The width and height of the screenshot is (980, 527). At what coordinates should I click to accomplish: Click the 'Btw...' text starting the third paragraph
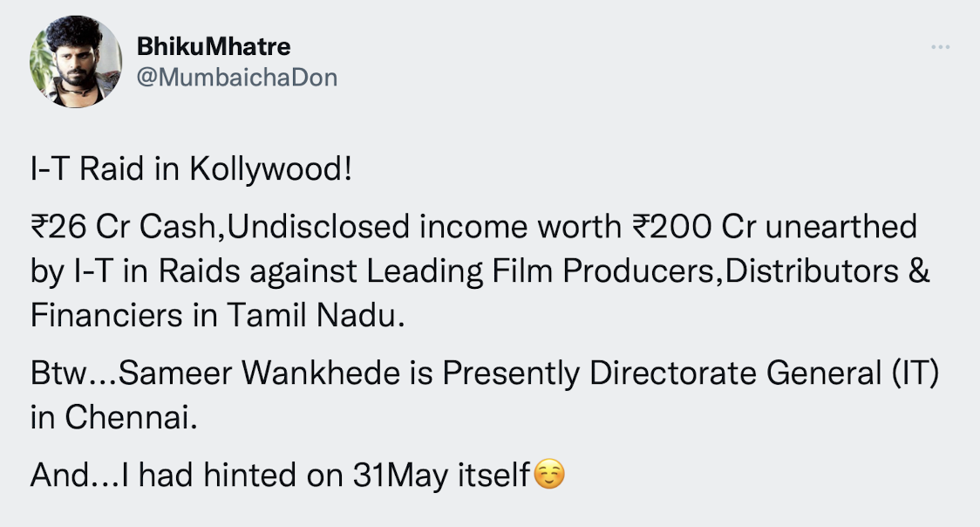pyautogui.click(x=72, y=373)
